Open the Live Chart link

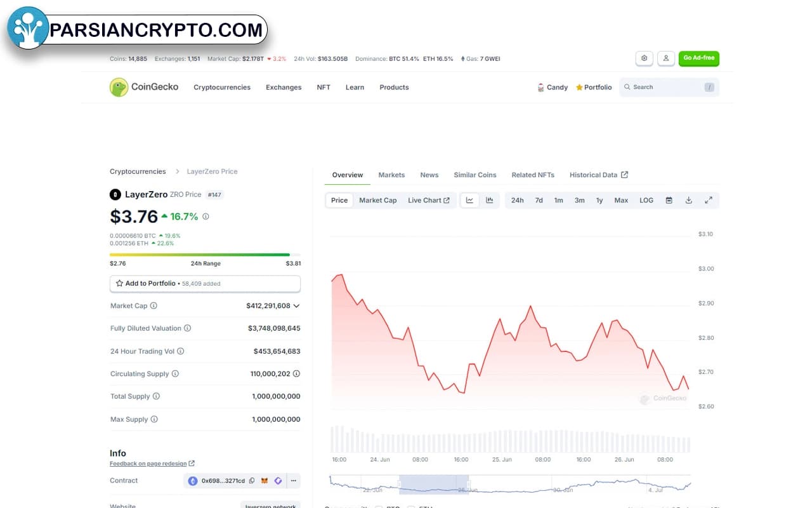[x=429, y=200]
